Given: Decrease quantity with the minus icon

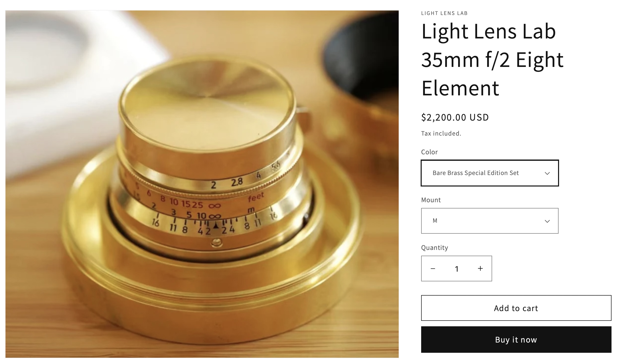Looking at the screenshot, I should coord(433,268).
